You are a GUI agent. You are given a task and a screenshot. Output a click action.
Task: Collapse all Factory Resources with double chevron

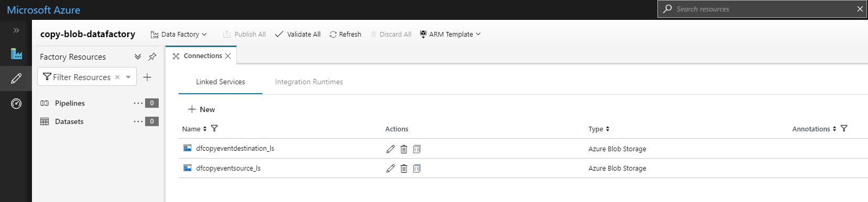point(138,57)
